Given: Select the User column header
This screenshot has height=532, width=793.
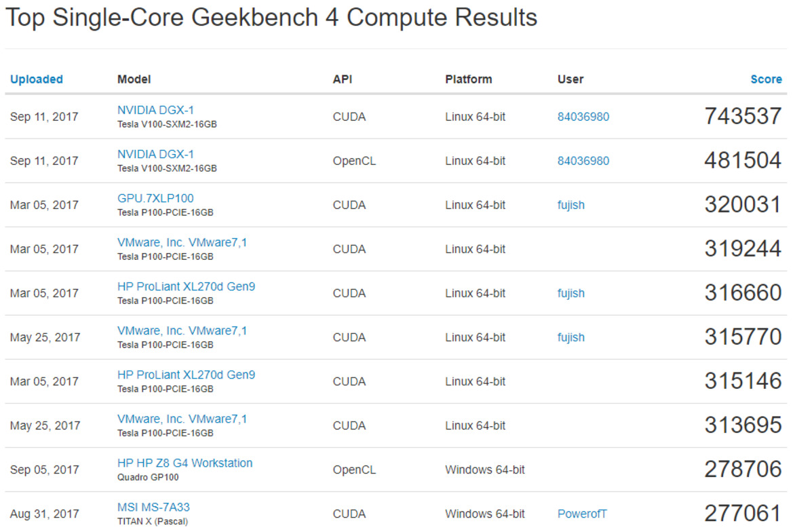Looking at the screenshot, I should tap(570, 79).
